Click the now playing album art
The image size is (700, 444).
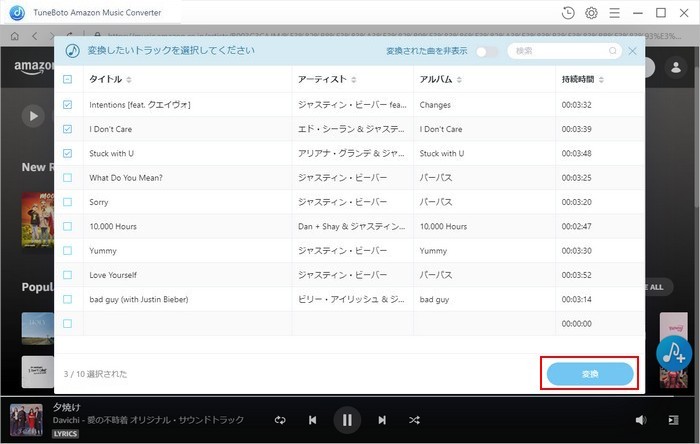26,420
